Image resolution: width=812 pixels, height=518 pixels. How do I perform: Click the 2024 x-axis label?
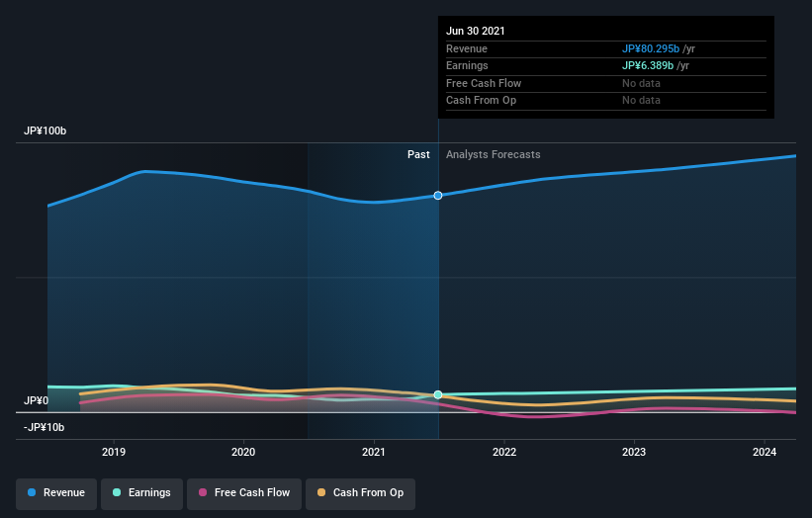(765, 453)
